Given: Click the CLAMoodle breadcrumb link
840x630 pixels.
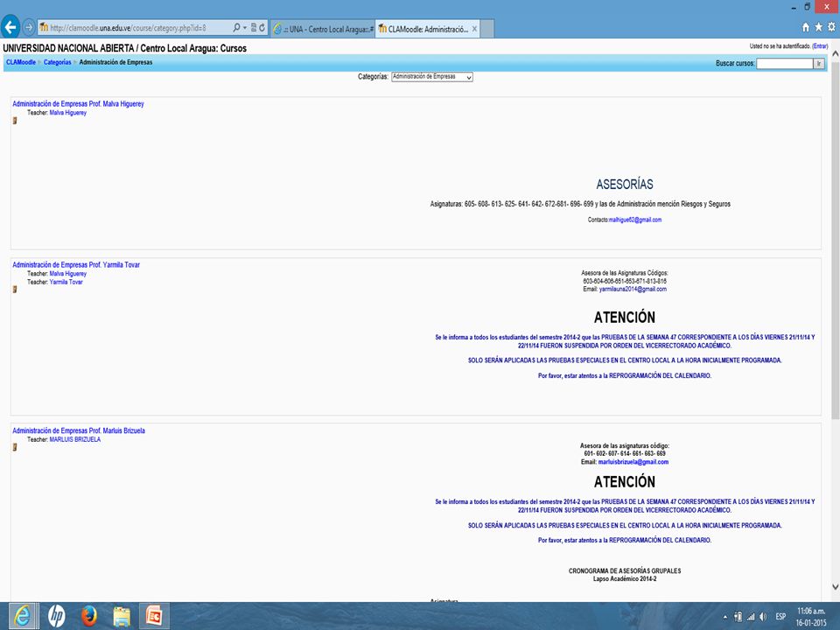Looking at the screenshot, I should coord(21,62).
